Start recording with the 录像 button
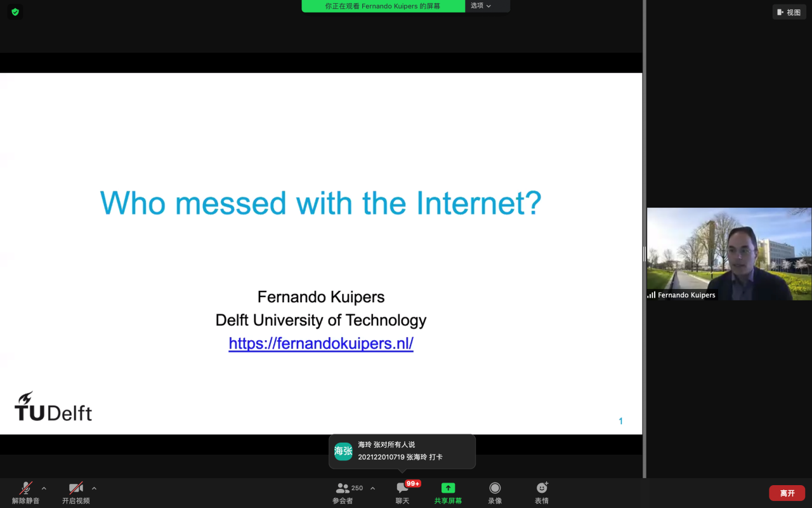The height and width of the screenshot is (508, 812). point(495,492)
